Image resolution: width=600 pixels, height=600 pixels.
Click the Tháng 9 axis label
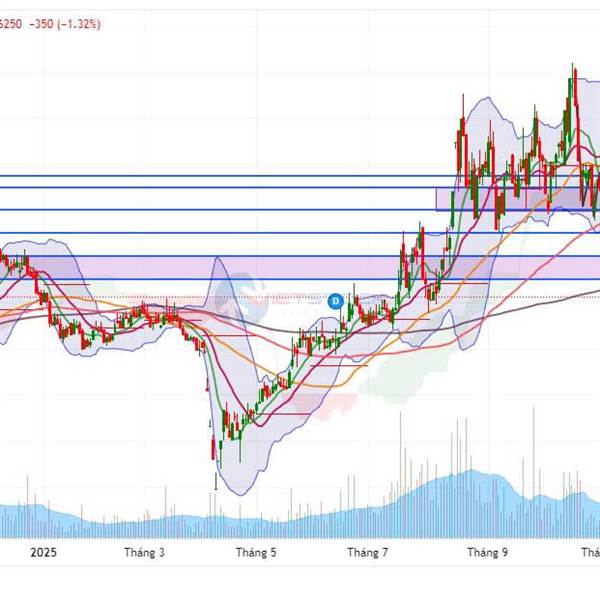click(x=488, y=553)
